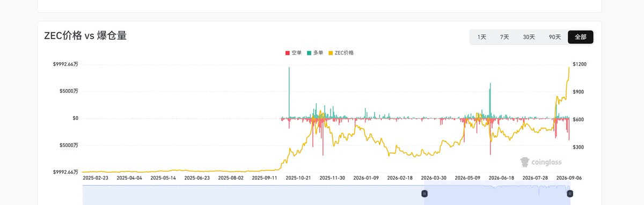
Task: Click the top $9992.66万 axis label
Action: (x=65, y=64)
